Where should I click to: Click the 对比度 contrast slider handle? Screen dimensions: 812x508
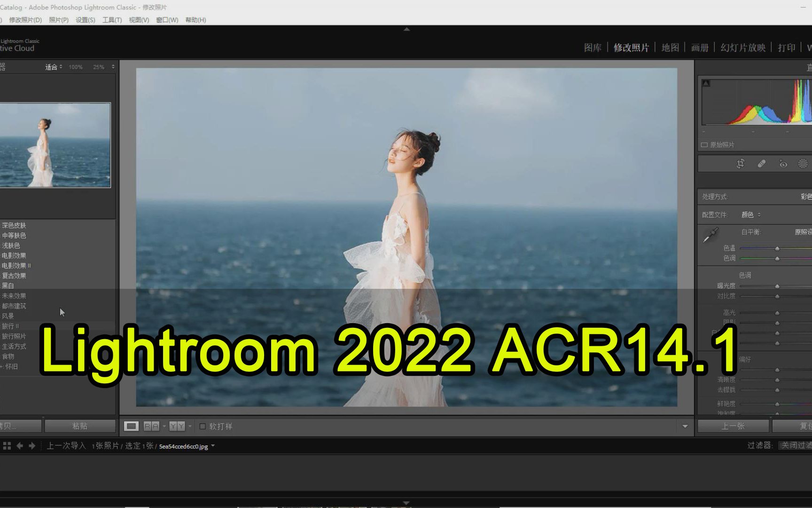[x=777, y=296]
